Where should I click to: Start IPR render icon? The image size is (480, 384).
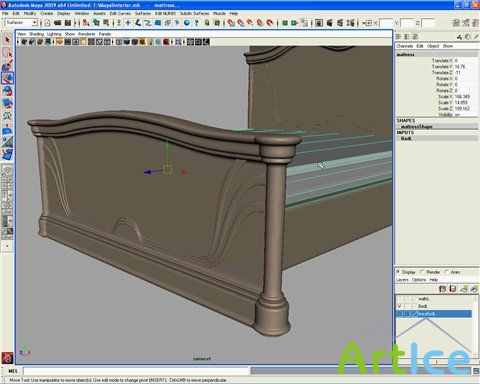(340, 23)
